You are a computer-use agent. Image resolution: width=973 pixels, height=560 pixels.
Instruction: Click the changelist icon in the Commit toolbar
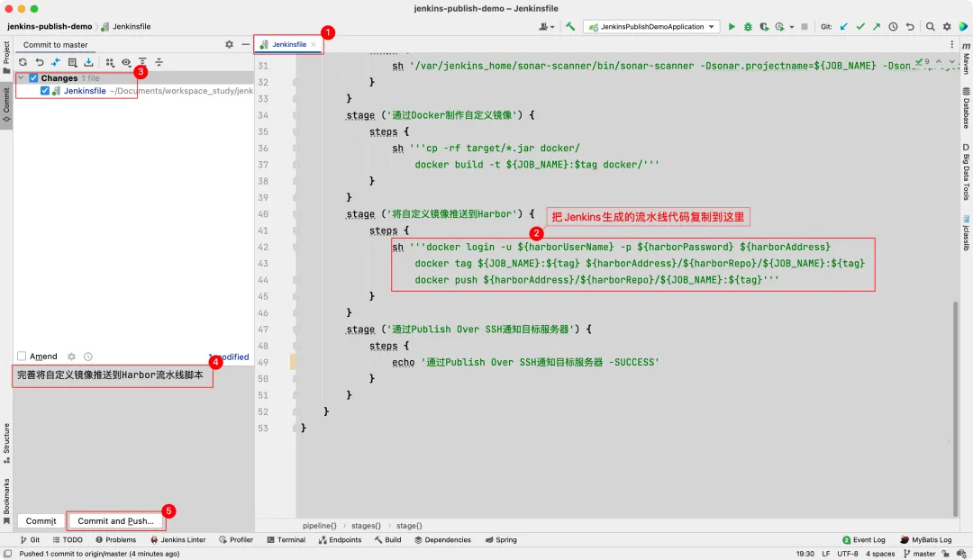tap(72, 62)
